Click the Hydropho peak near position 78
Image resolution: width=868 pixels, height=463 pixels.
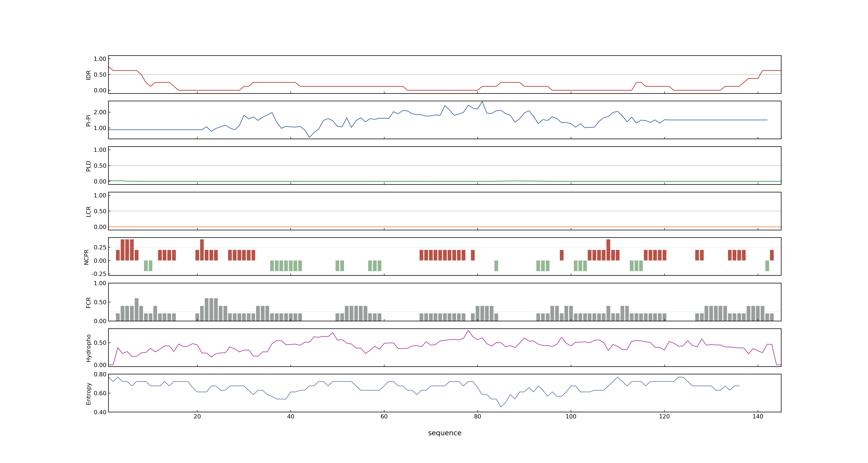pos(468,331)
